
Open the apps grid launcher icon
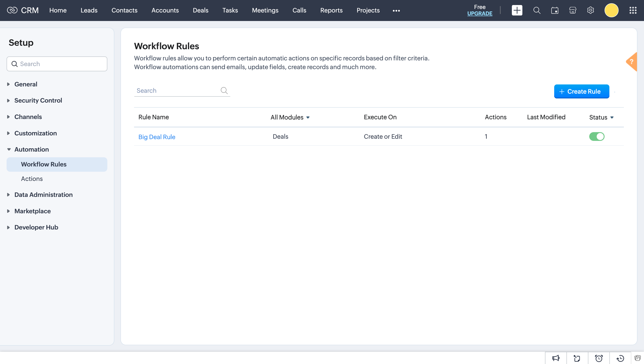click(x=633, y=10)
